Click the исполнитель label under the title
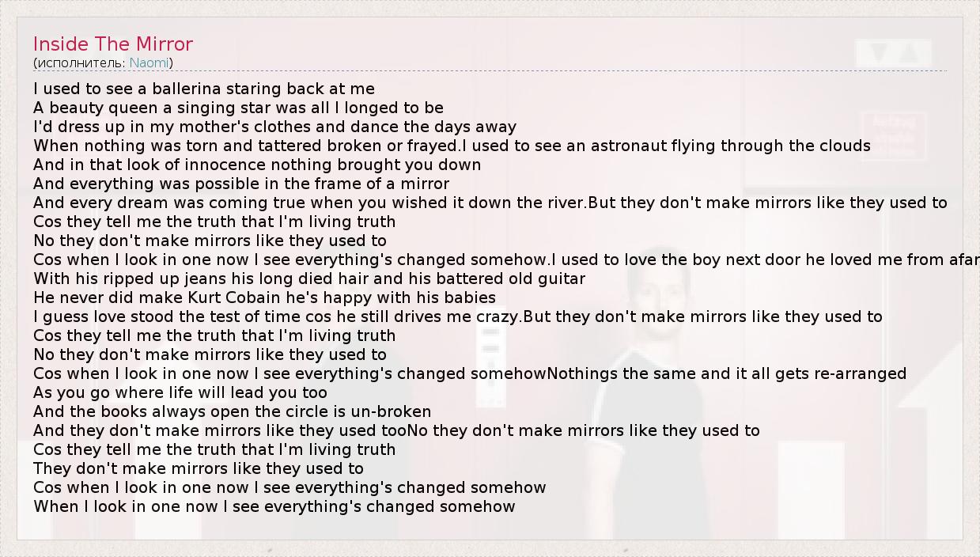This screenshot has height=557, width=980. [x=81, y=63]
